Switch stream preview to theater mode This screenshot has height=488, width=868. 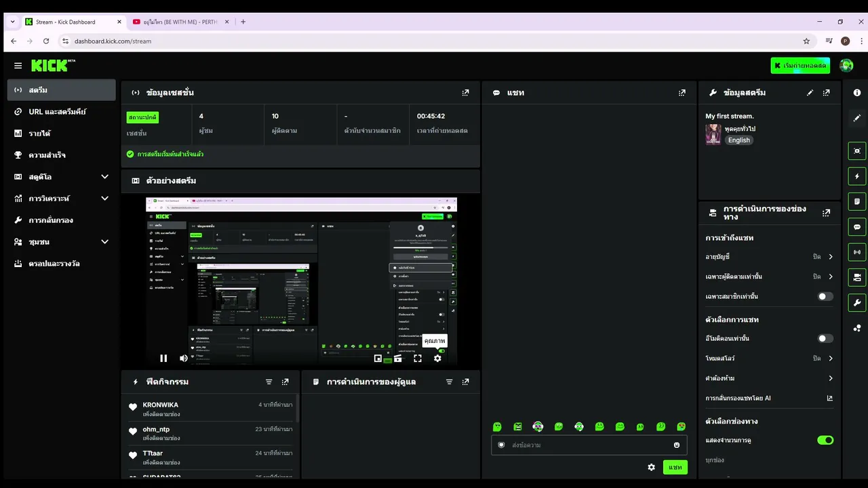pos(398,359)
